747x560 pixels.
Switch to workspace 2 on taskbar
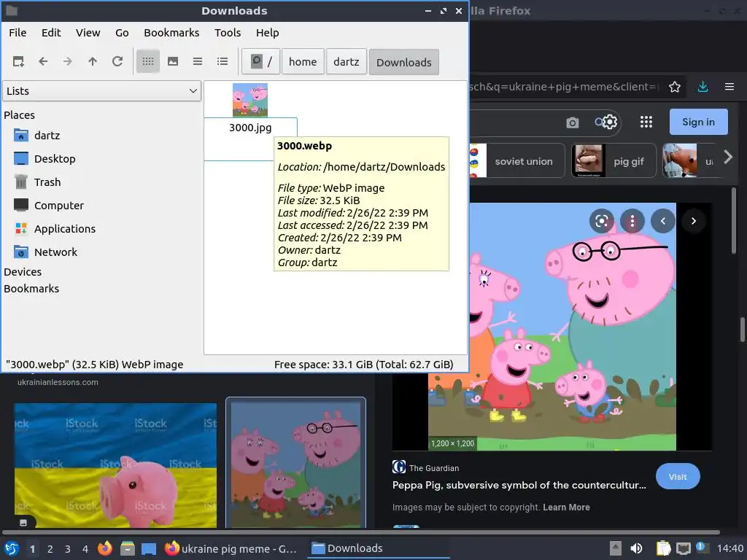coord(50,549)
